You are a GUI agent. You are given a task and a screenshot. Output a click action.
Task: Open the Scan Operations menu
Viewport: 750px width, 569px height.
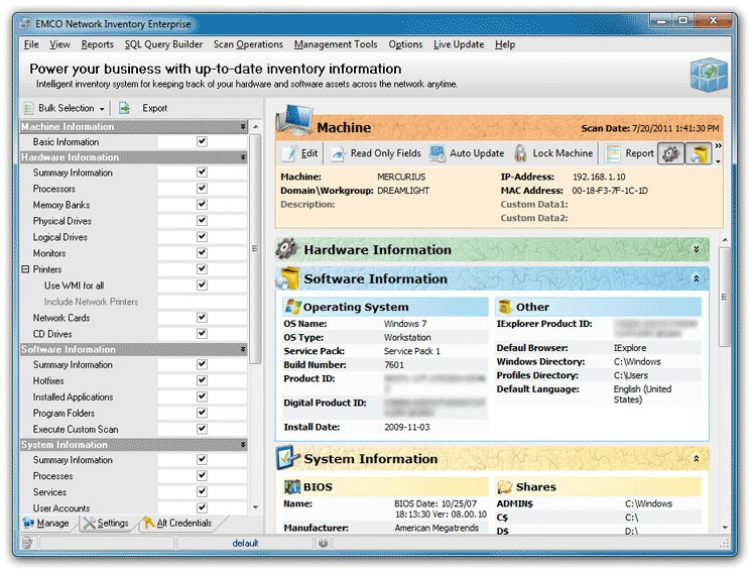(x=248, y=44)
